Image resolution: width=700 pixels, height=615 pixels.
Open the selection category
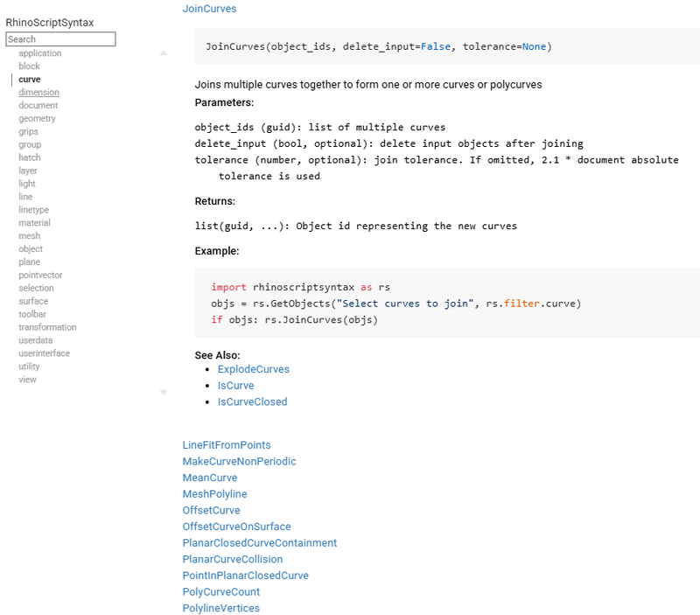point(36,288)
